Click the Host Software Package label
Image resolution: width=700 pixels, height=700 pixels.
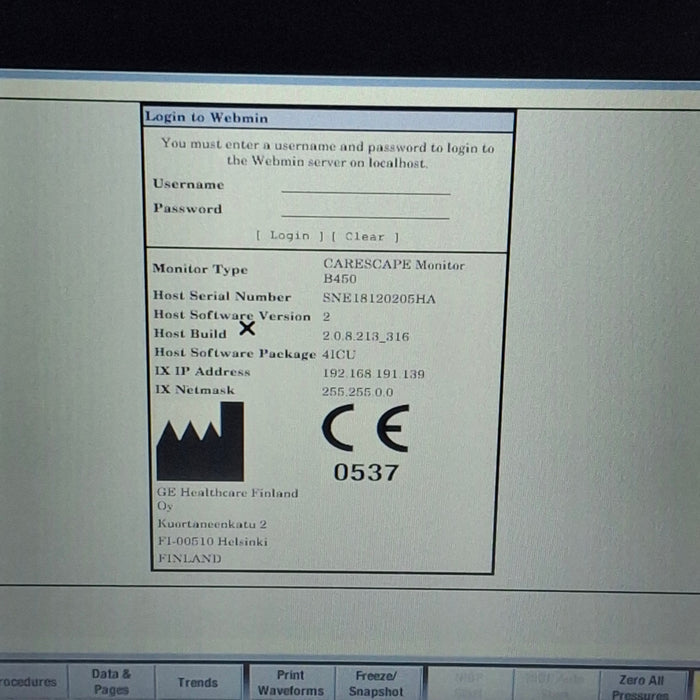235,353
